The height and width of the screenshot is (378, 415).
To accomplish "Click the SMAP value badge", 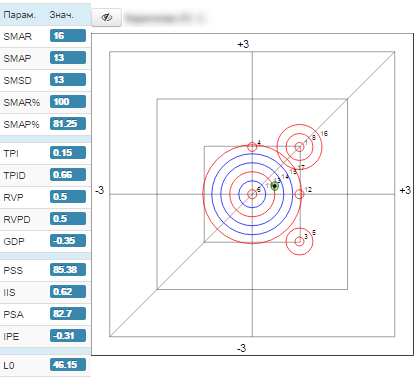I will click(x=68, y=58).
